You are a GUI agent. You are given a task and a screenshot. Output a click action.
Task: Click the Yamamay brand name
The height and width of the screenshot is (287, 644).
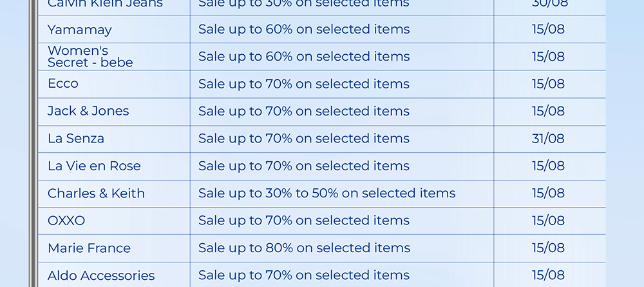pos(80,30)
